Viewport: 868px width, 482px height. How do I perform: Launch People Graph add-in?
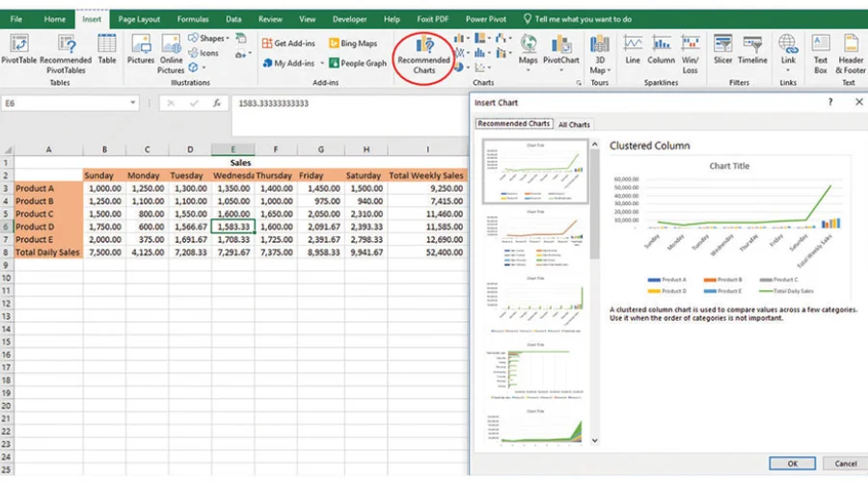click(x=358, y=63)
